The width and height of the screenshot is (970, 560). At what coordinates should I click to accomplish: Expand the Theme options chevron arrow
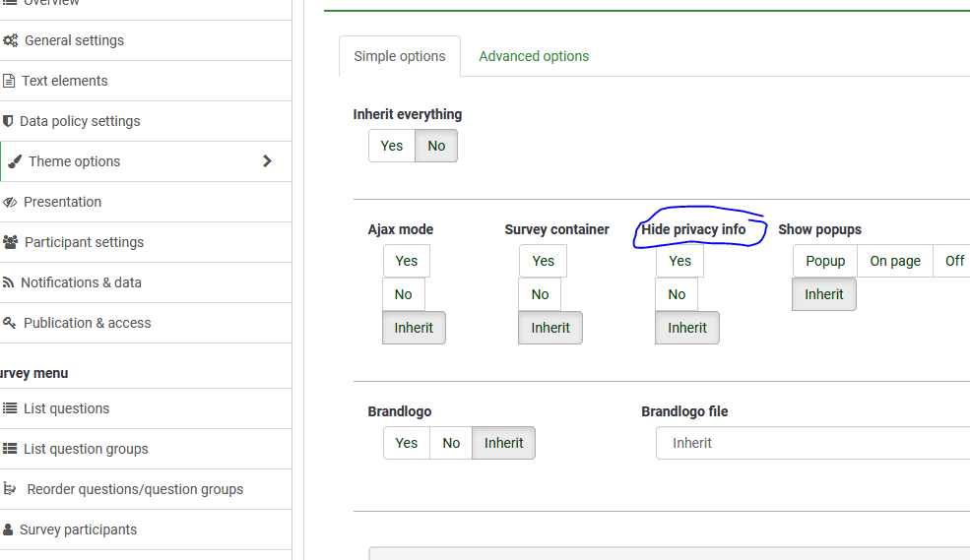[x=267, y=161]
